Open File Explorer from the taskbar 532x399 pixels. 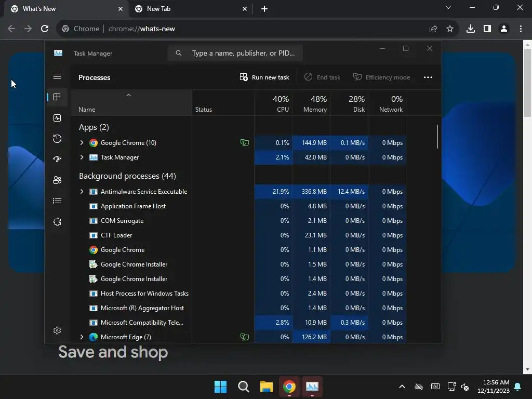click(267, 387)
